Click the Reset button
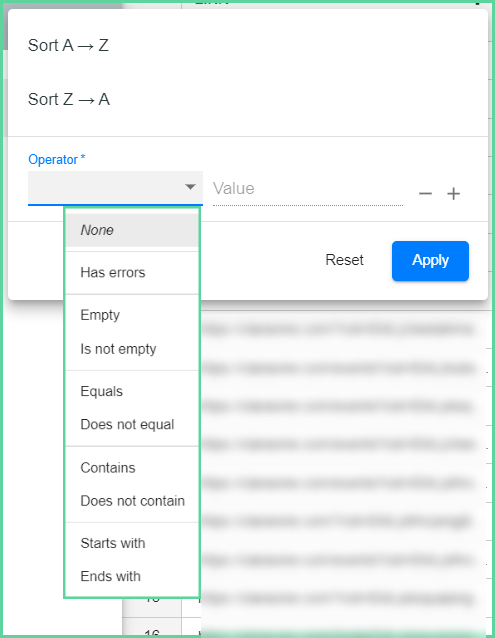The image size is (495, 638). pyautogui.click(x=344, y=260)
